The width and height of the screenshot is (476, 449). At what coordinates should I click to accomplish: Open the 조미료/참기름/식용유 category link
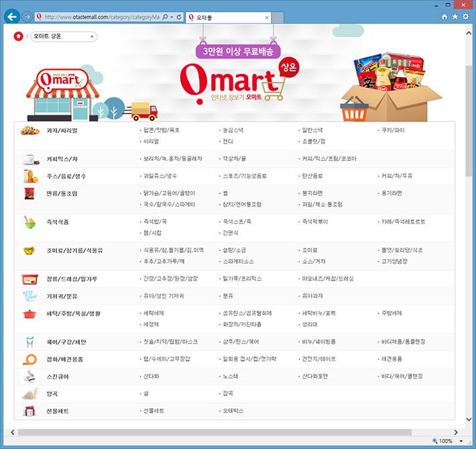pos(74,250)
